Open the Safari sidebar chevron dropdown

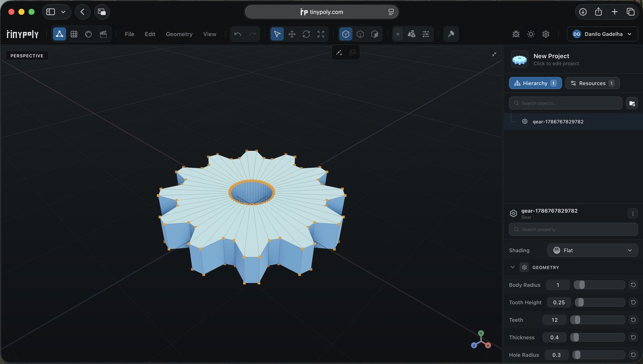[x=63, y=12]
